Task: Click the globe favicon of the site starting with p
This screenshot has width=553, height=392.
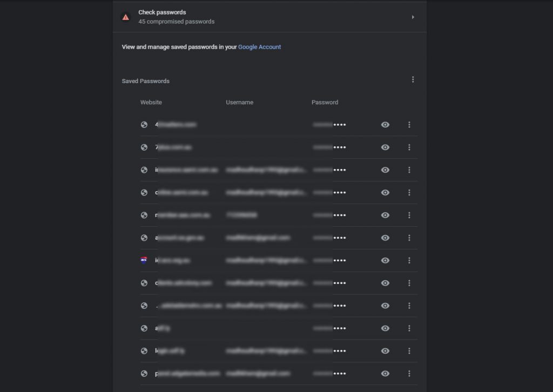Action: 144,373
